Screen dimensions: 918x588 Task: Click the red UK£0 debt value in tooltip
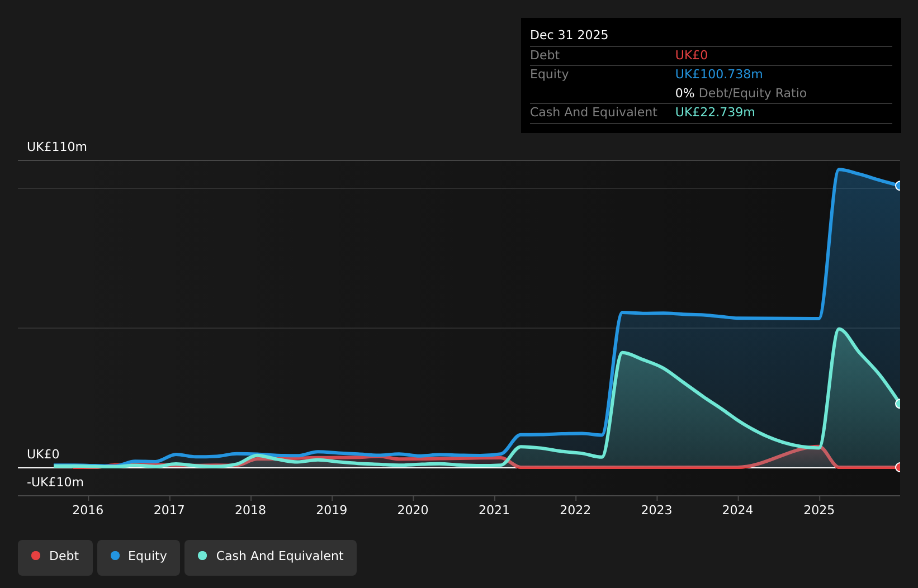click(692, 55)
